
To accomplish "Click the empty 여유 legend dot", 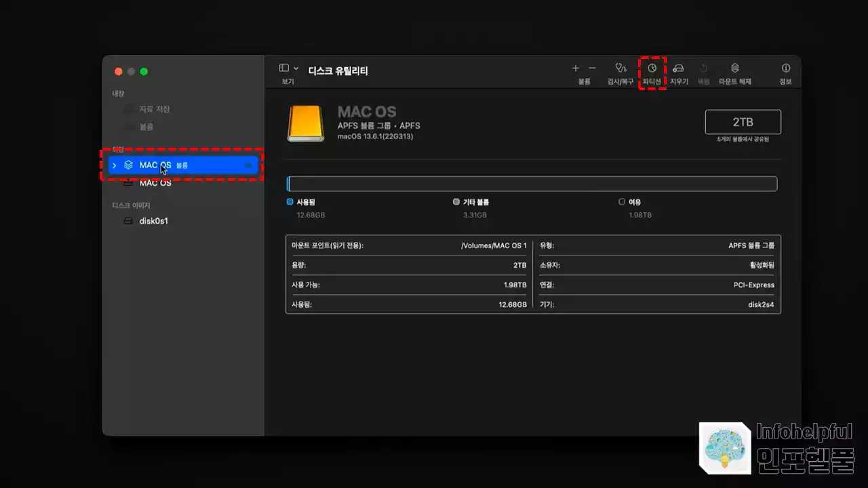I will coord(622,202).
